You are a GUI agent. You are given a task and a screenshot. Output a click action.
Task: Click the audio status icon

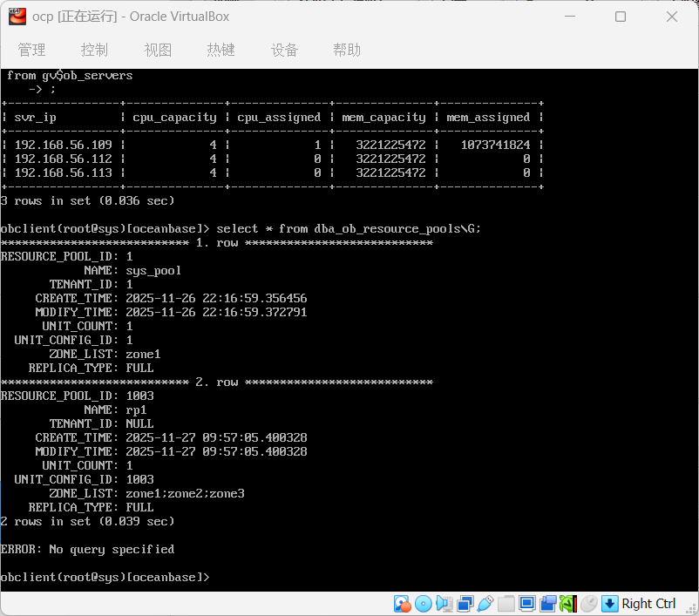point(444,603)
